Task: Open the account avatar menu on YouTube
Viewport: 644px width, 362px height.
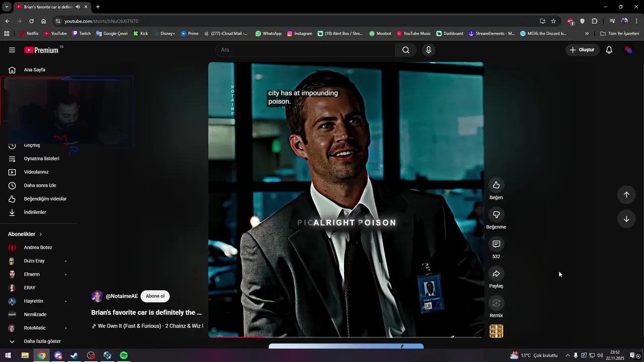Action: [x=628, y=50]
